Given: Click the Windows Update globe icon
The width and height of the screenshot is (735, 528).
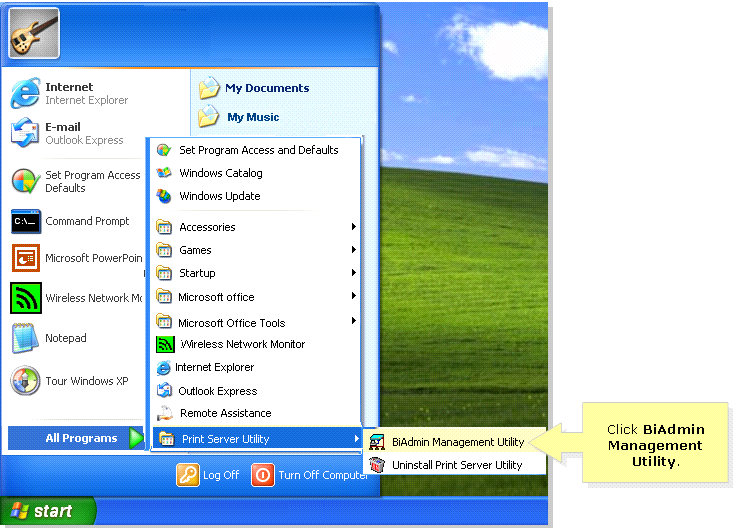Looking at the screenshot, I should [164, 196].
